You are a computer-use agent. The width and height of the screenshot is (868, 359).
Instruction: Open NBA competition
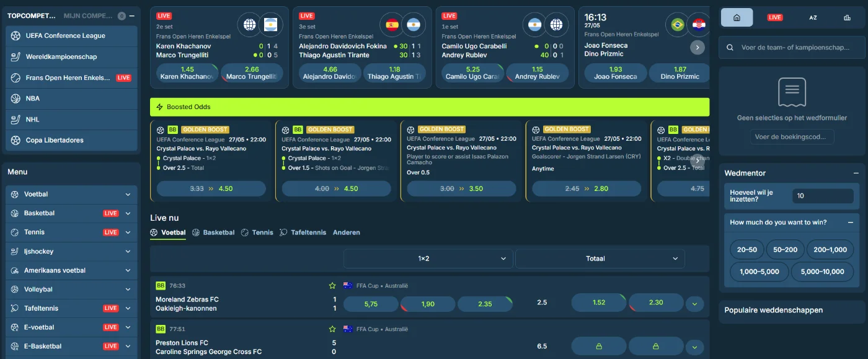tap(72, 99)
